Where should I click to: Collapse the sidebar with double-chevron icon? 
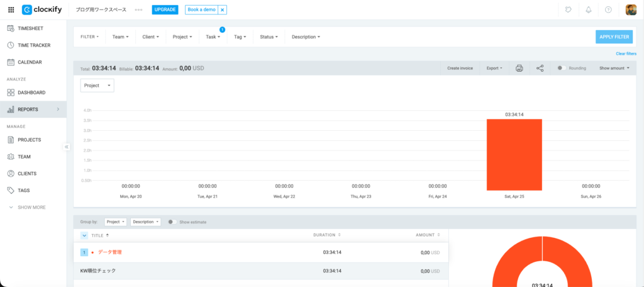(67, 147)
